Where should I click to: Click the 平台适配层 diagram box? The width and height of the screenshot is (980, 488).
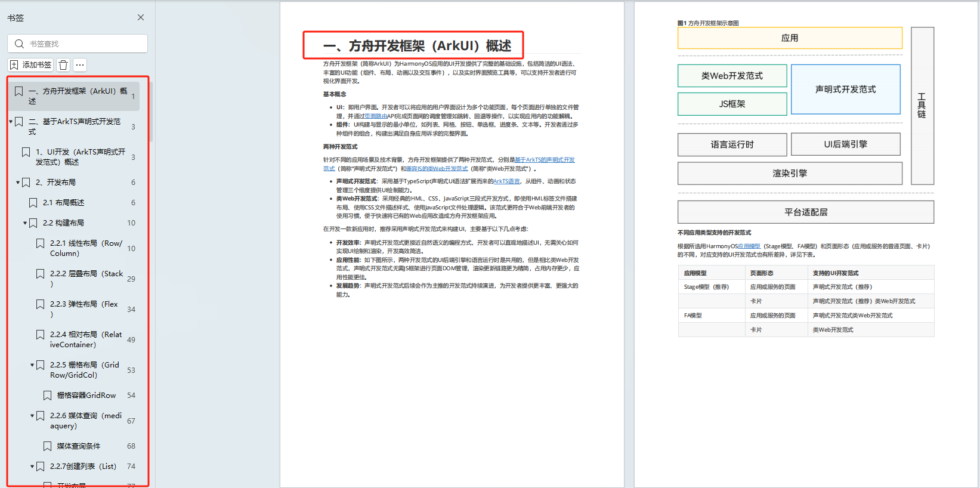pyautogui.click(x=806, y=212)
